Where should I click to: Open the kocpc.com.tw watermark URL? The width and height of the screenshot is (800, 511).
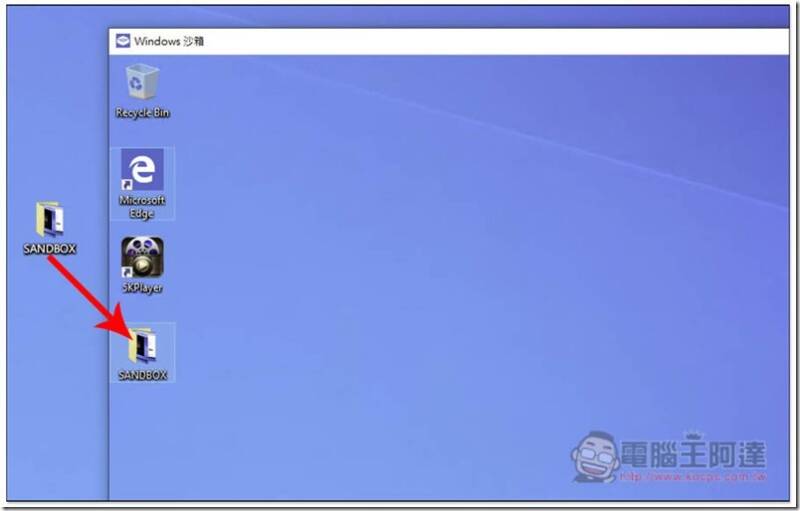tap(693, 477)
